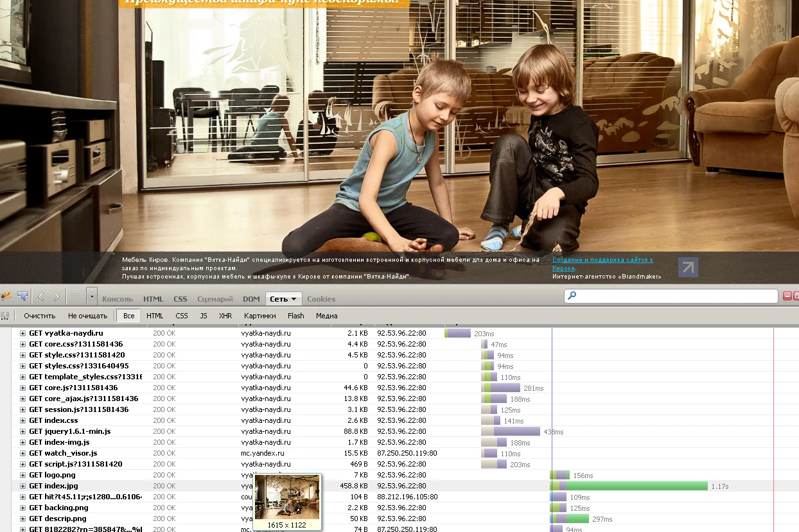The image size is (799, 532).
Task: Click the magnifier icon in Firebug search
Action: point(572,296)
